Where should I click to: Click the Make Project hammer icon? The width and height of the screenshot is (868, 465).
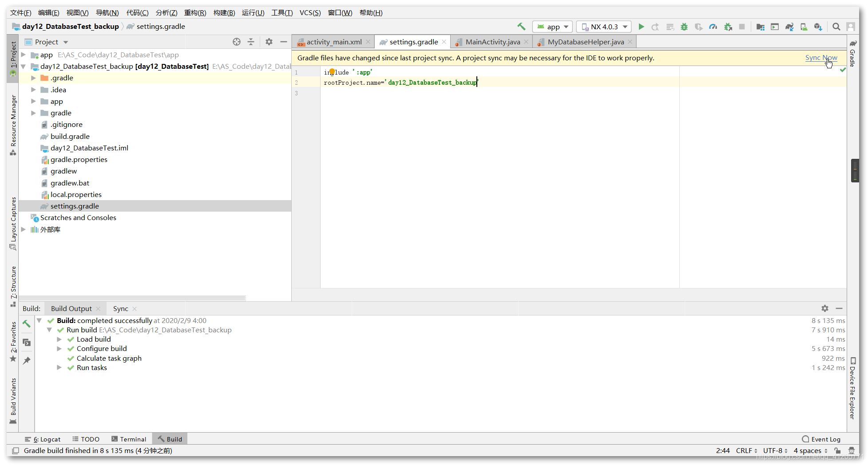pyautogui.click(x=521, y=27)
